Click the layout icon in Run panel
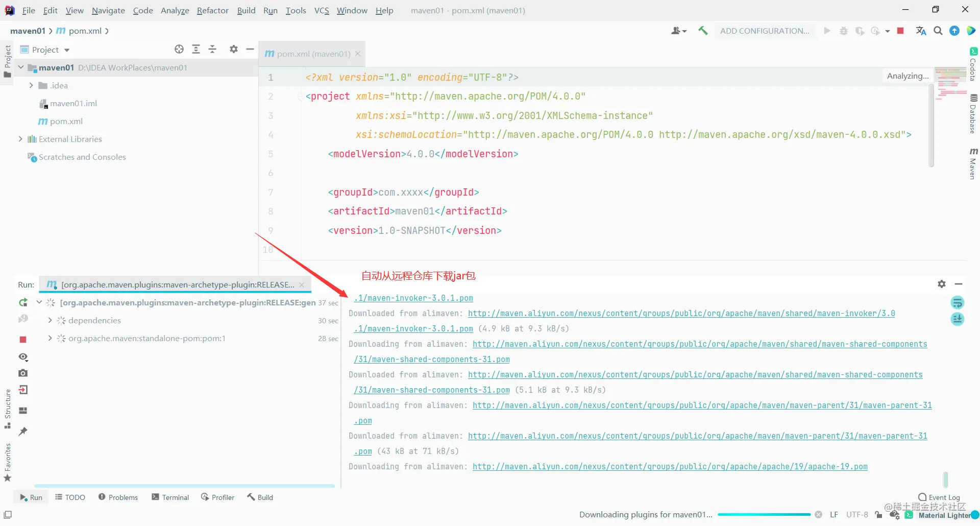 pos(23,411)
